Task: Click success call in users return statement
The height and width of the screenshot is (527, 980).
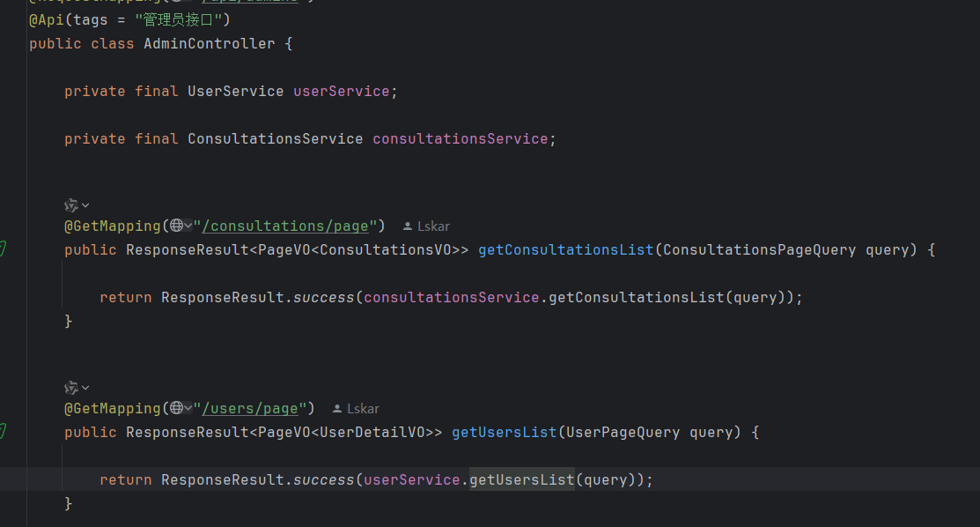Action: point(323,480)
